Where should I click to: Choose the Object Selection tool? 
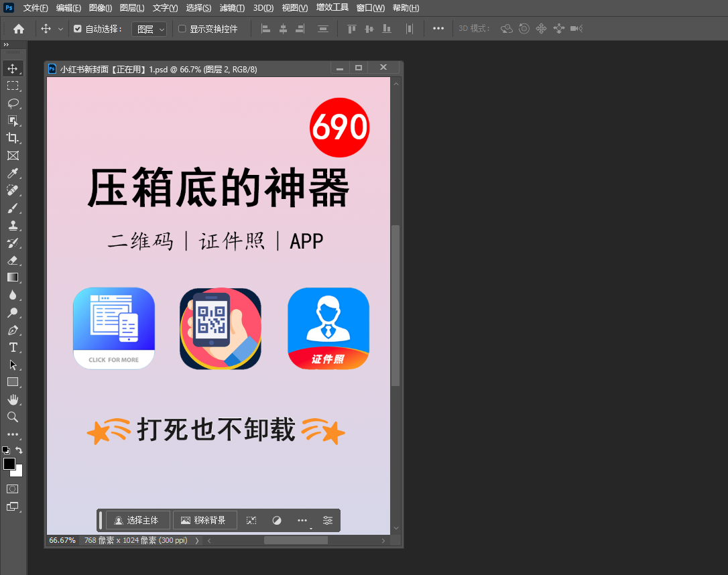(13, 121)
